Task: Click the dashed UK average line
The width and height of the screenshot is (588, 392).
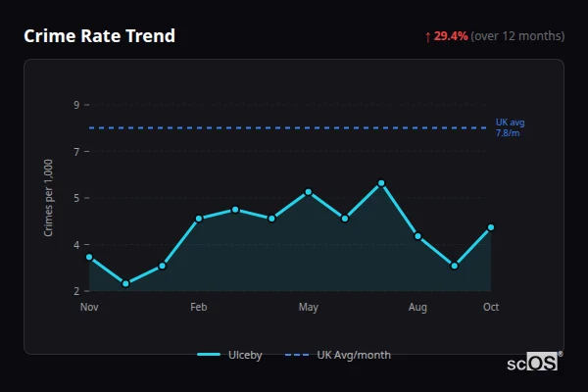Action: (x=287, y=128)
